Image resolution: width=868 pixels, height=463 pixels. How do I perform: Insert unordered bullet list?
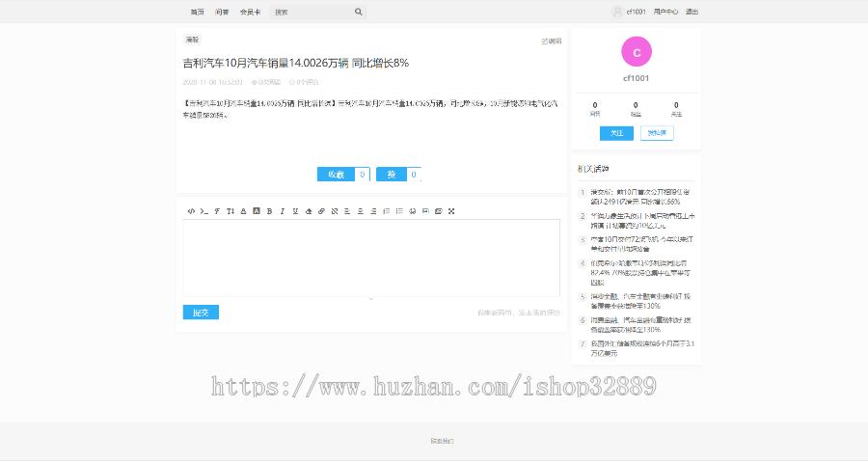399,211
